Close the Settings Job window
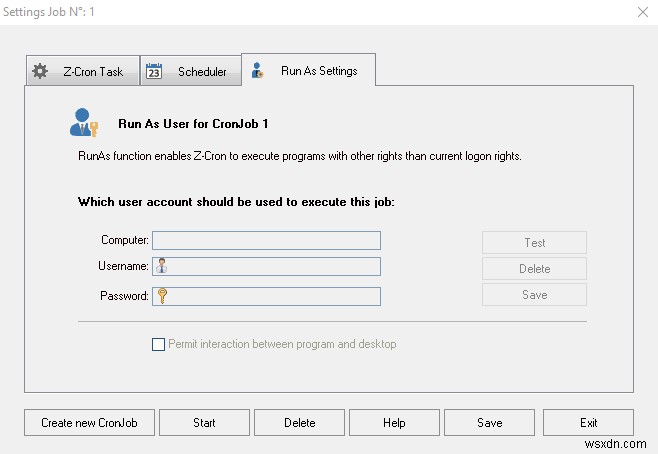This screenshot has width=658, height=454. [x=641, y=13]
